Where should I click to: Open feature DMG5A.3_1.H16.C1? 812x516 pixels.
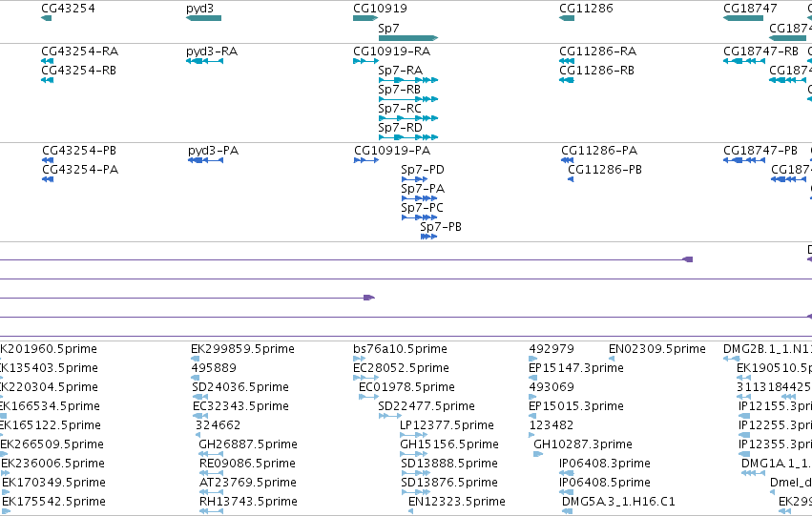(568, 511)
